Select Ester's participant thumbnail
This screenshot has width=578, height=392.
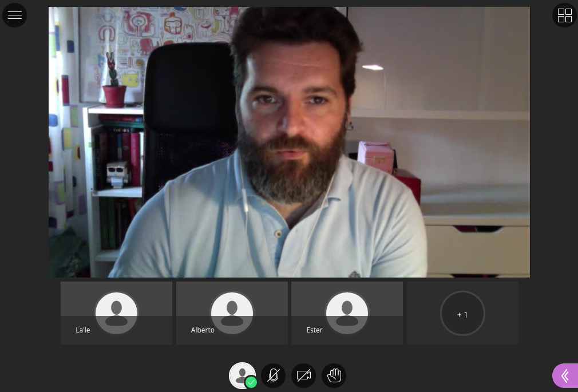[347, 313]
